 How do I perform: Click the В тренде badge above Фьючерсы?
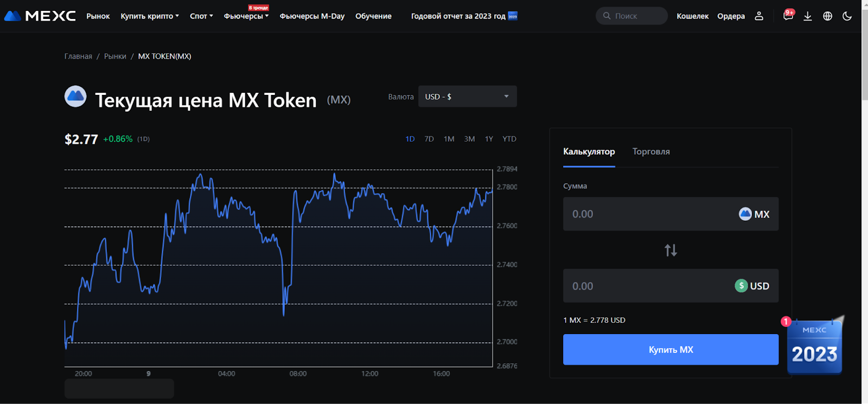[259, 8]
